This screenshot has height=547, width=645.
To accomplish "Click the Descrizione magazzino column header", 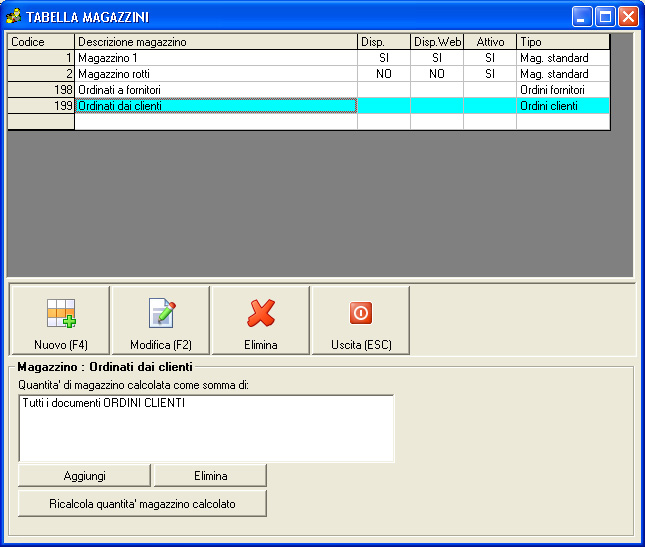I will point(216,42).
